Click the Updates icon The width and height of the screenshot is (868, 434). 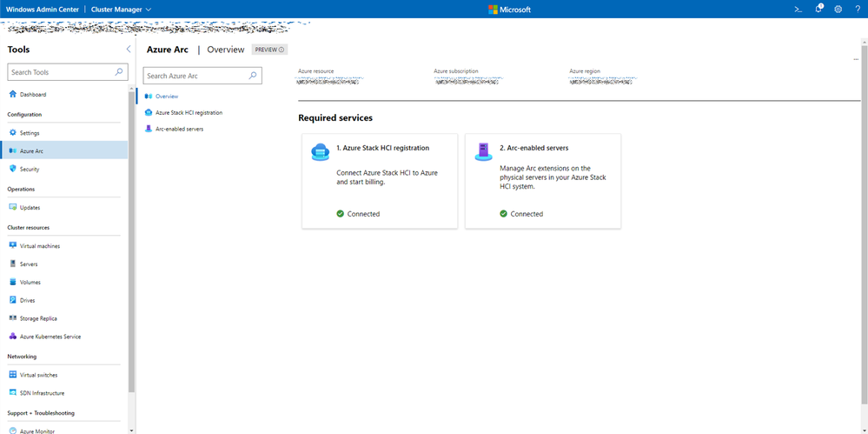[x=13, y=207]
